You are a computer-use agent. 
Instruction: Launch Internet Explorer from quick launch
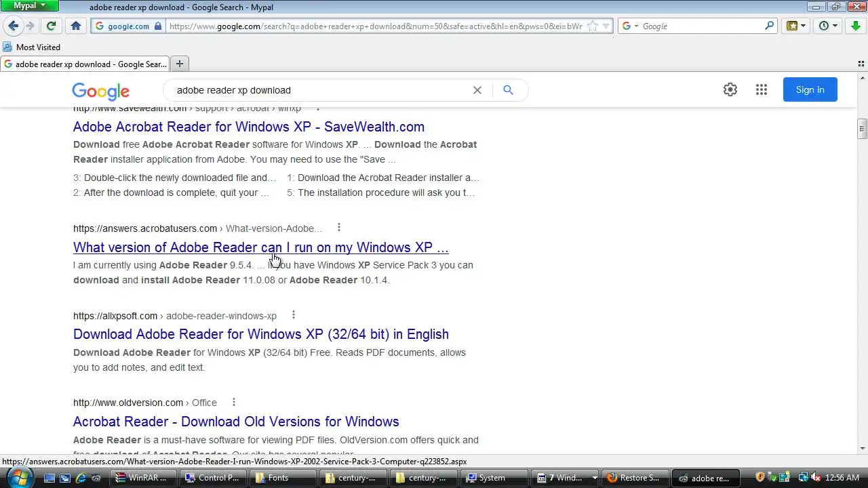click(81, 478)
